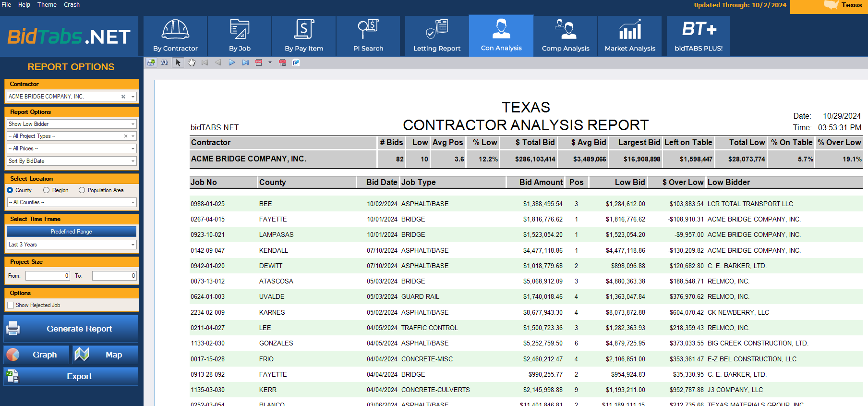Click the Export button label
The width and height of the screenshot is (868, 406).
coord(79,376)
